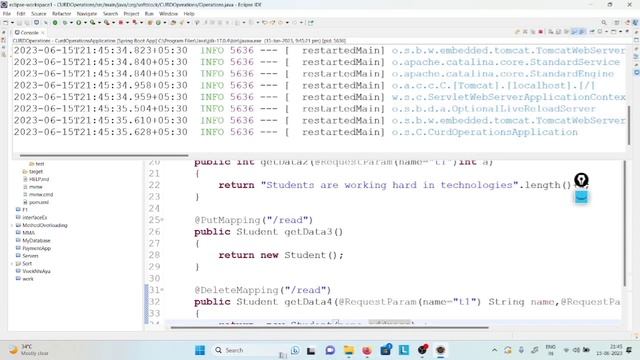This screenshot has height=360, width=640.
Task: Click the @PutMapping("/read") annotation
Action: click(253, 220)
